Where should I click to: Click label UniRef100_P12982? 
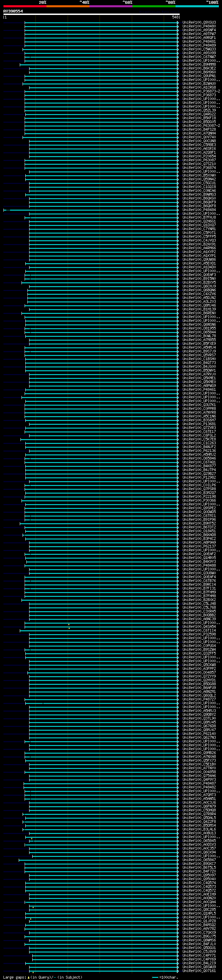pyautogui.click(x=199, y=477)
